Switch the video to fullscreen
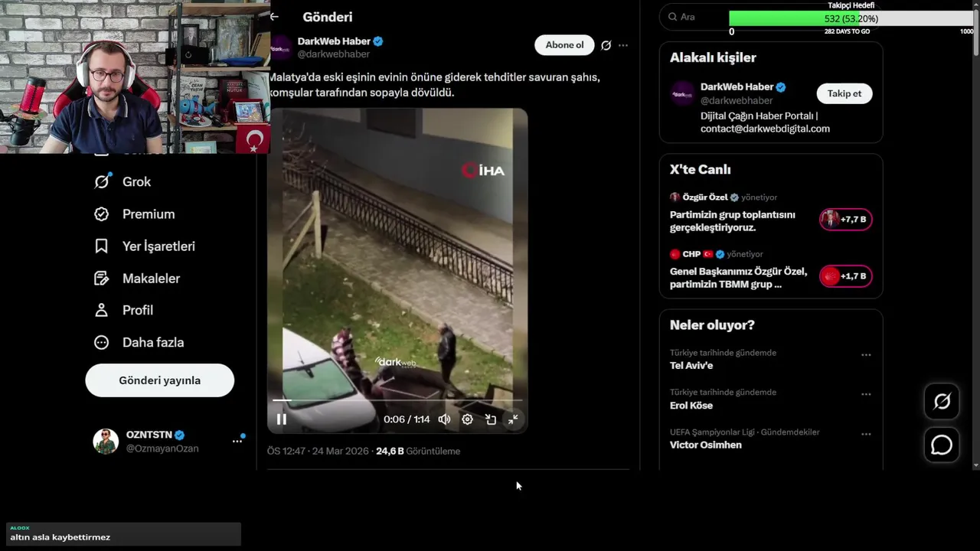 click(513, 419)
